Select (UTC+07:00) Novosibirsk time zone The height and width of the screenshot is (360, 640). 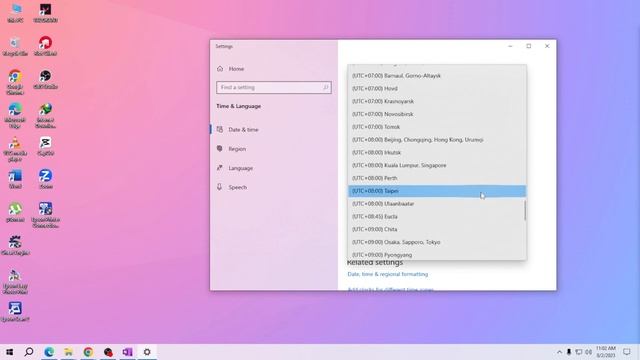coord(437,114)
